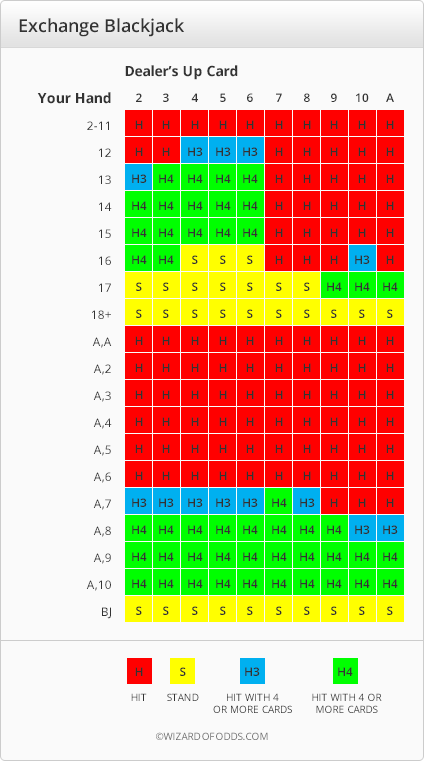Click the yellow STAND legend swatch

pyautogui.click(x=182, y=671)
